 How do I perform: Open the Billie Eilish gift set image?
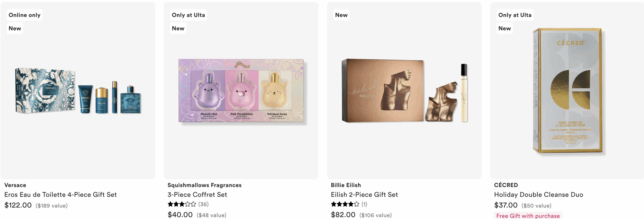tap(404, 91)
